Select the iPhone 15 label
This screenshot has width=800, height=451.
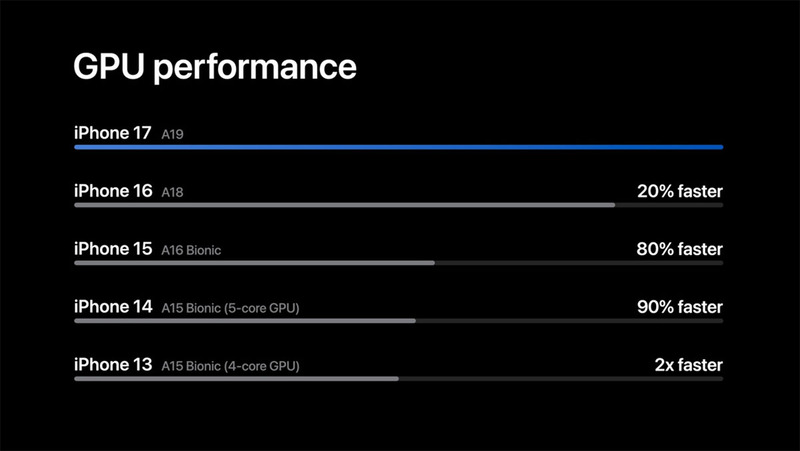[114, 248]
